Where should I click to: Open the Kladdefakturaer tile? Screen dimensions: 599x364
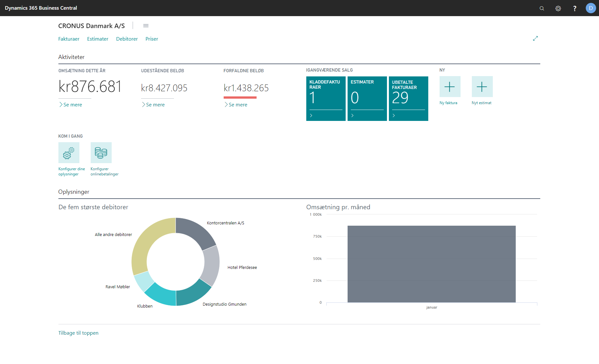[326, 99]
